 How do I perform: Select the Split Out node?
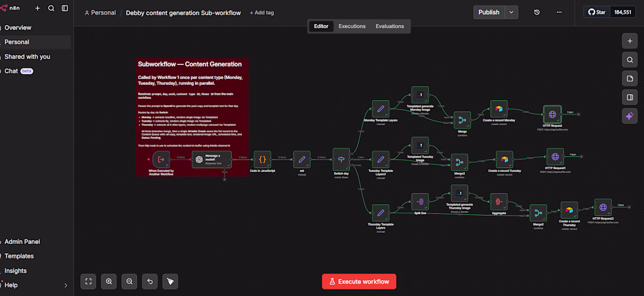420,202
